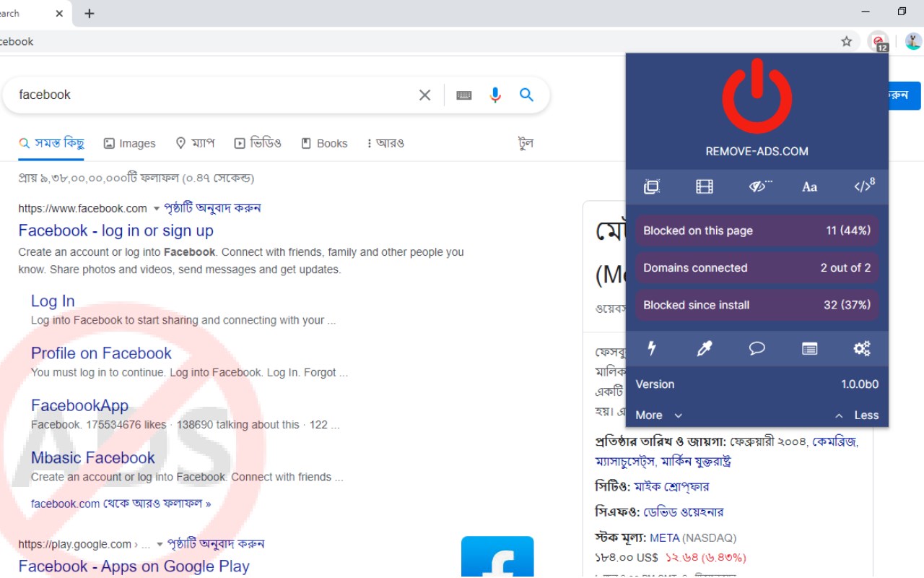The height and width of the screenshot is (578, 924).
Task: Bookmark this page with the star icon
Action: tap(847, 41)
